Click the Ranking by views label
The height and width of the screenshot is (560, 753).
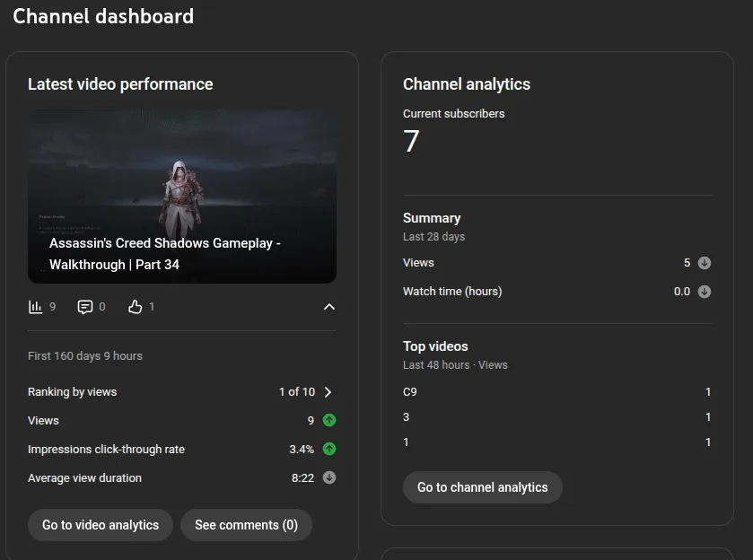click(72, 392)
